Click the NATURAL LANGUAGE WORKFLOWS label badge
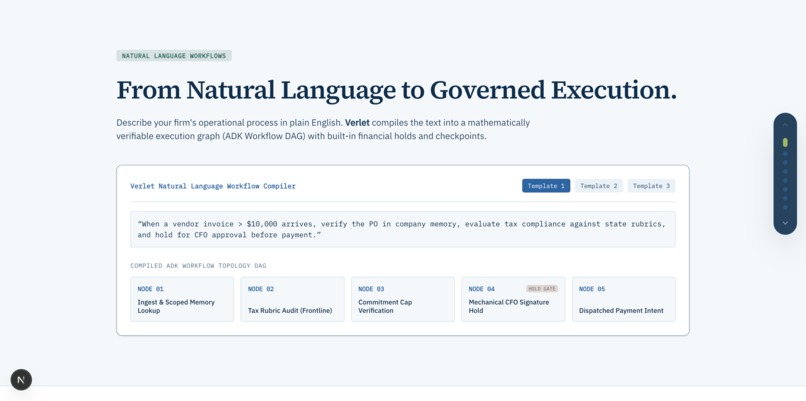This screenshot has width=806, height=401. click(174, 56)
